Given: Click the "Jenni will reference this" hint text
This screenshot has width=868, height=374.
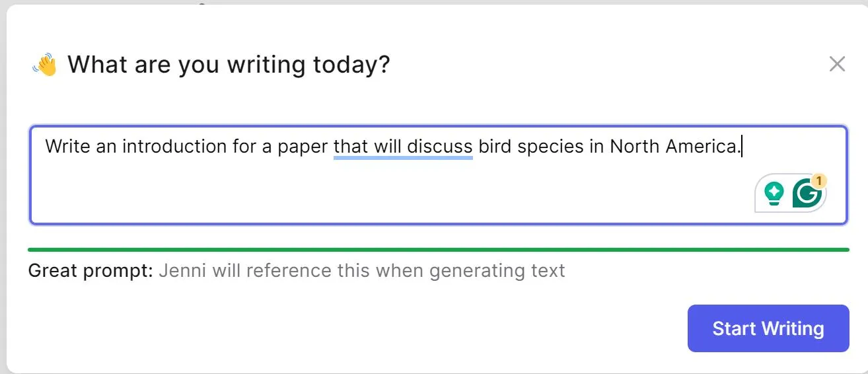Looking at the screenshot, I should tap(361, 271).
